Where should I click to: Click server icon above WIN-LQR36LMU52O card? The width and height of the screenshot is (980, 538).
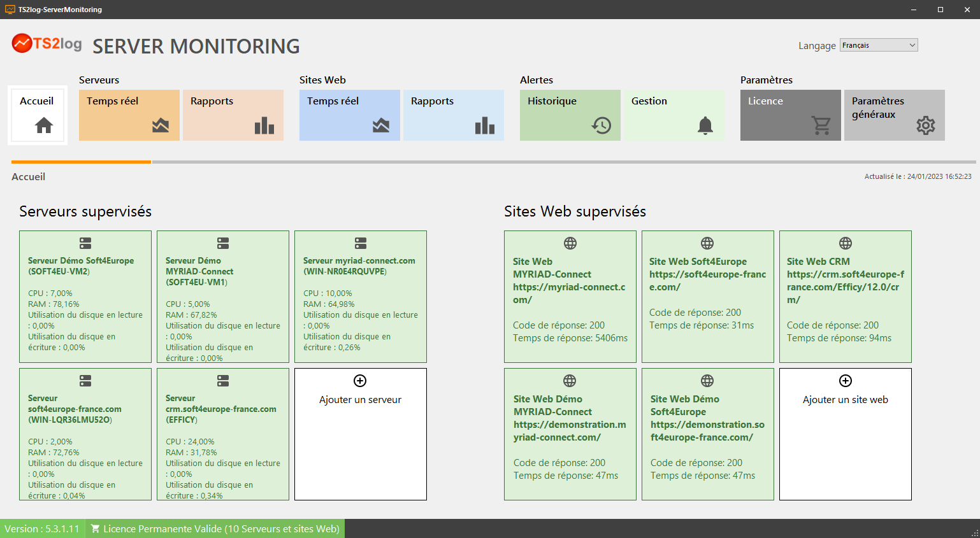[85, 381]
